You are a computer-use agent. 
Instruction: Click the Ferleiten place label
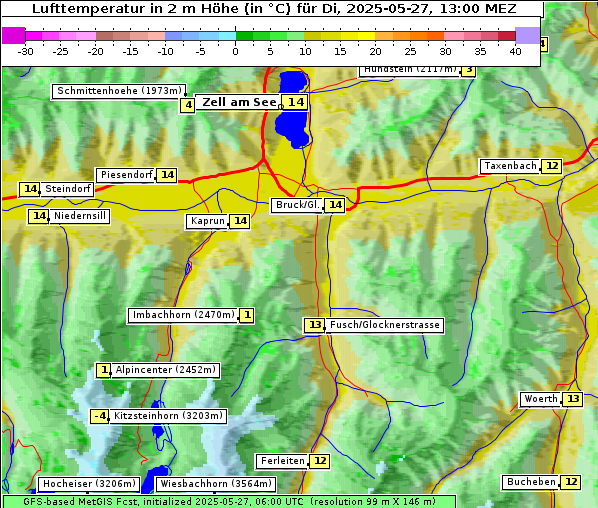tap(282, 461)
